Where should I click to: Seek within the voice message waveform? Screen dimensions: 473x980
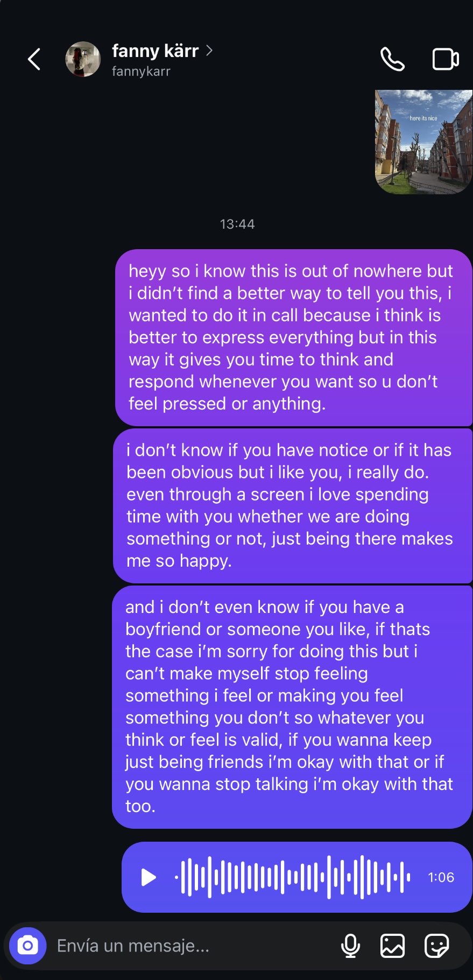[293, 877]
